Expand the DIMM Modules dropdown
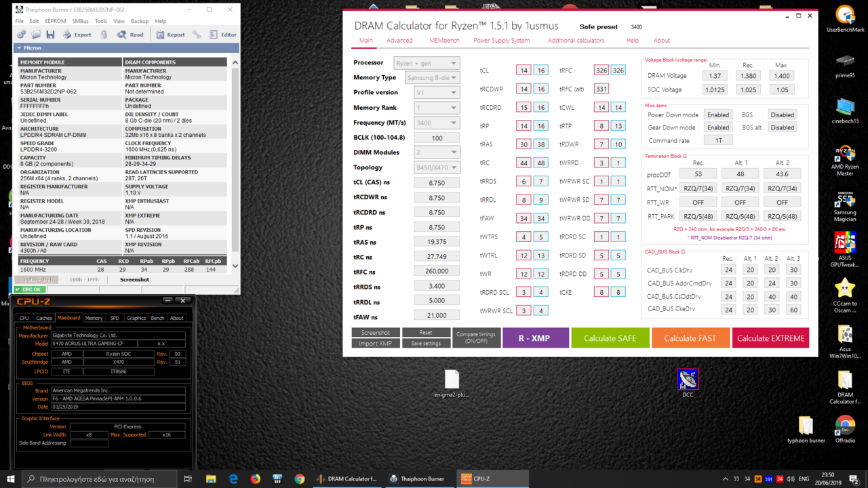The width and height of the screenshot is (868, 488). [437, 152]
